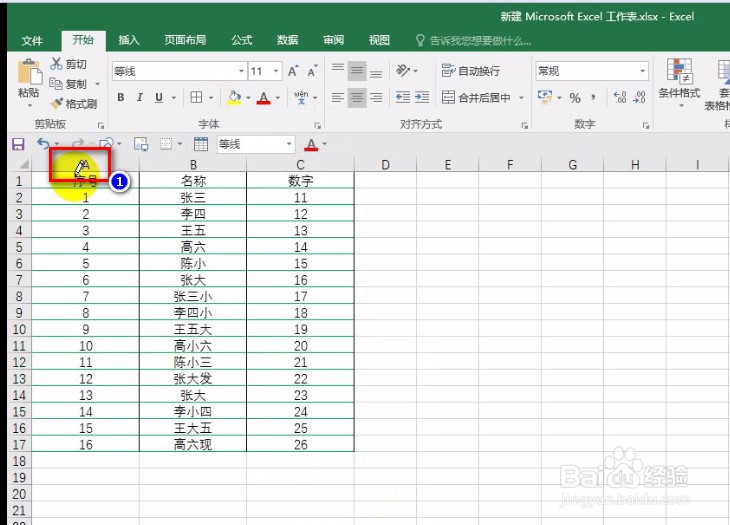
Task: Enable Wrap Text (自动换行)
Action: coord(471,71)
